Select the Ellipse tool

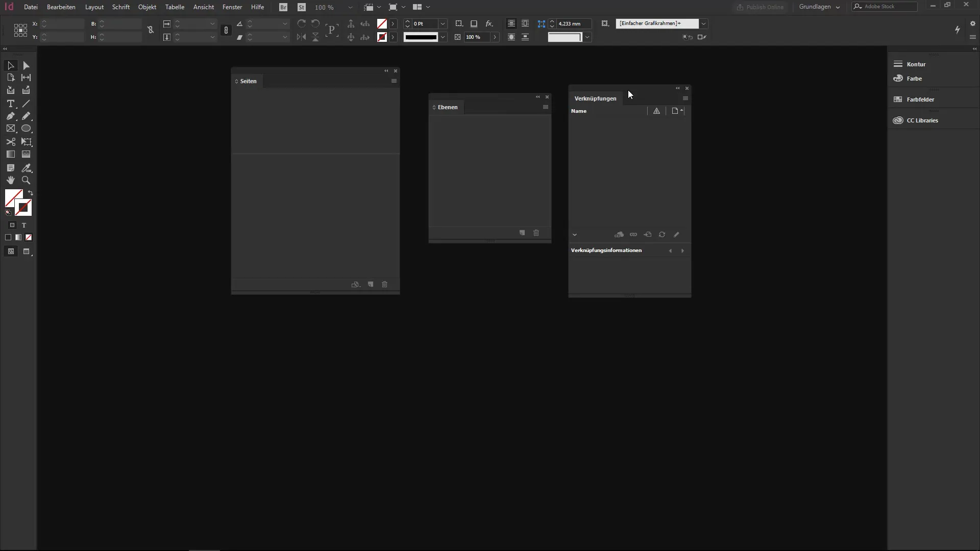click(26, 129)
